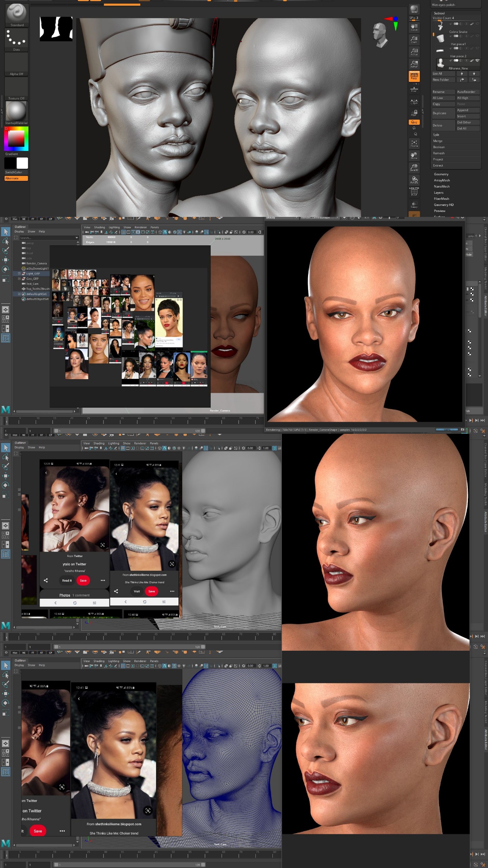
Task: Open the Extract submenu
Action: coord(438,165)
